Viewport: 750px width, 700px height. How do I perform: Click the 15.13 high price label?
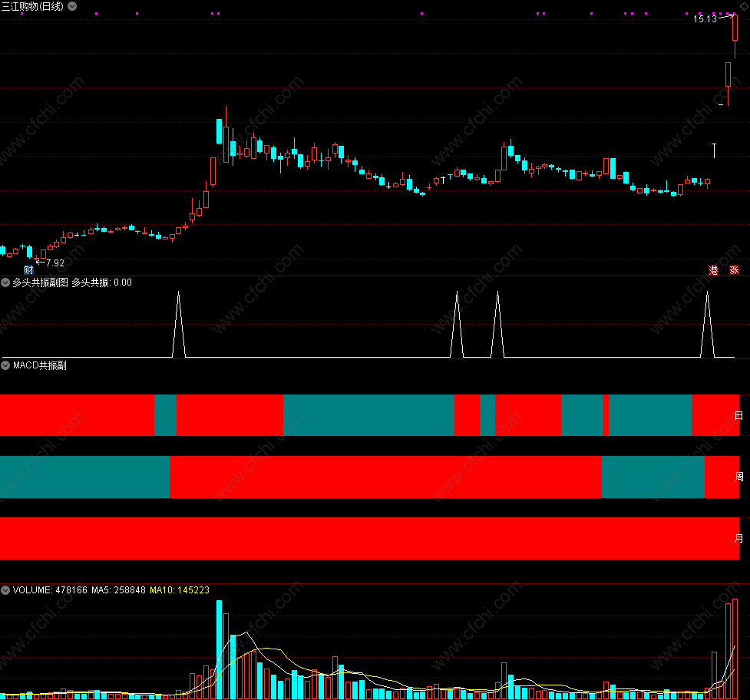click(x=705, y=19)
